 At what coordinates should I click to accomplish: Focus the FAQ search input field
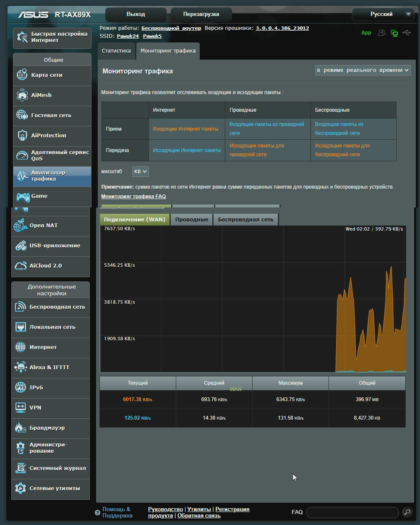point(352,512)
